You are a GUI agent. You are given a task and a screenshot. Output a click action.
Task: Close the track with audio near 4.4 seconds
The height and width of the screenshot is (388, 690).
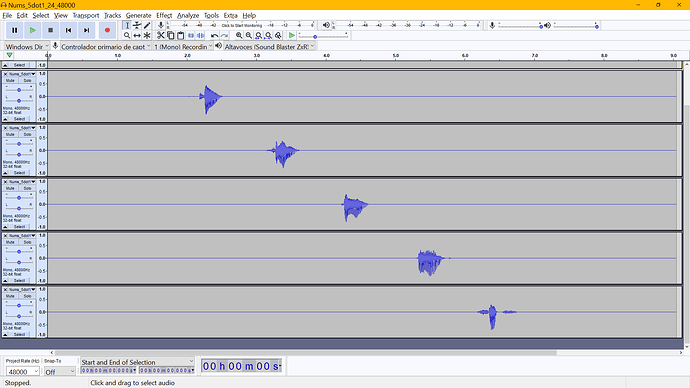click(5, 182)
